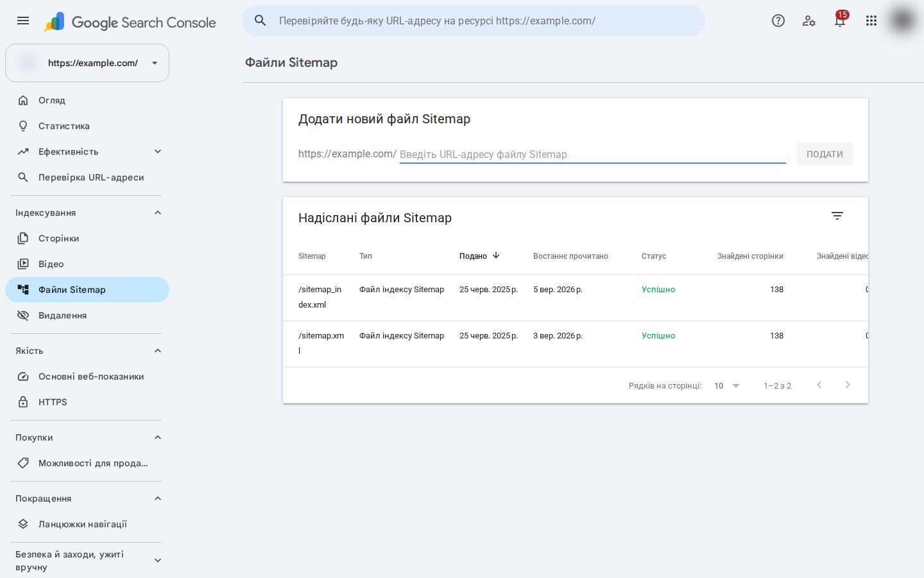Collapse the Індексування section

point(158,213)
